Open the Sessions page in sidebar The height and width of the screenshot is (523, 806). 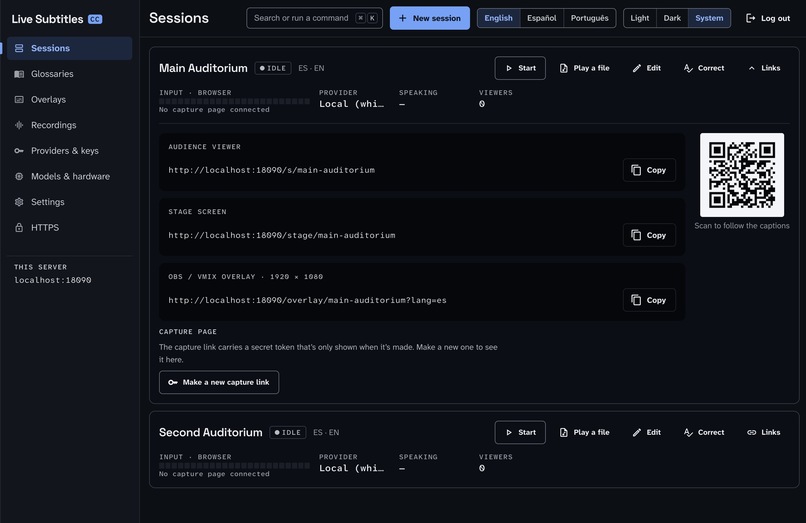pyautogui.click(x=69, y=48)
